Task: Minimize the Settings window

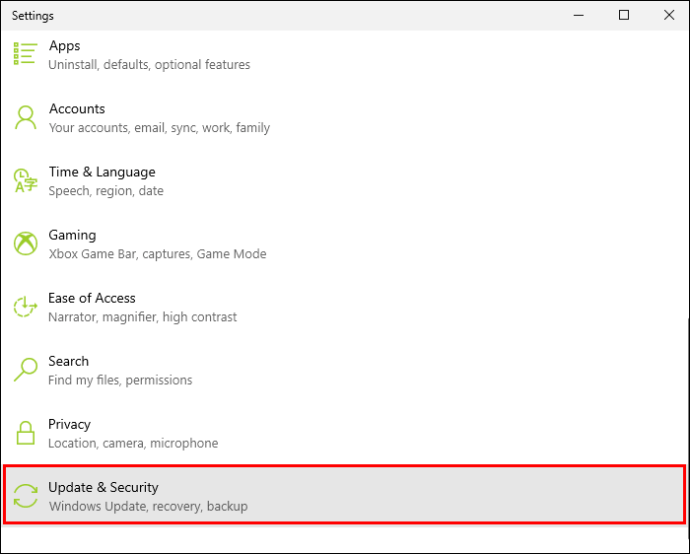Action: tap(578, 15)
